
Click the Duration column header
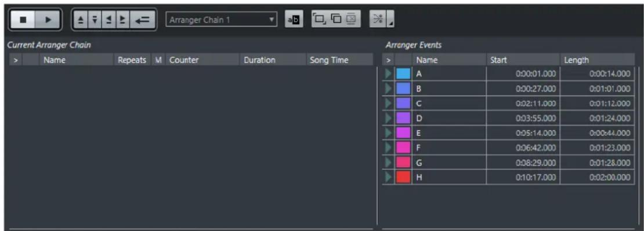[x=273, y=60]
